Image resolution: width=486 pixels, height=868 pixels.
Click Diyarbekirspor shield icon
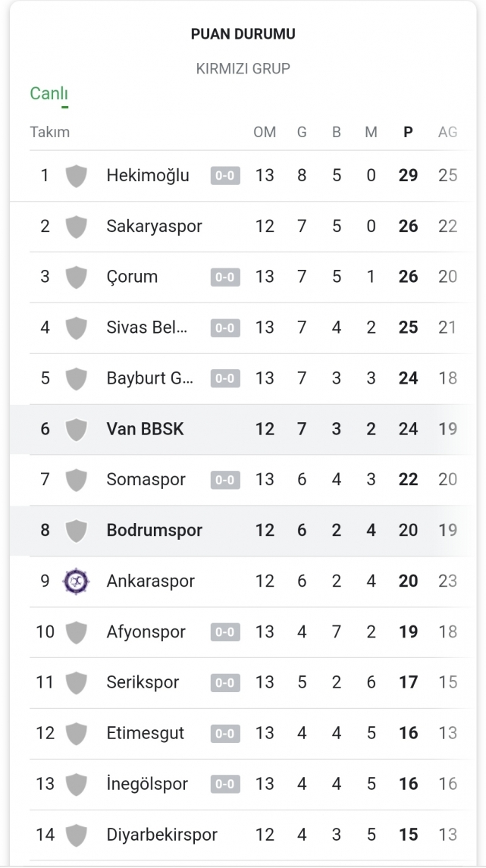(76, 835)
